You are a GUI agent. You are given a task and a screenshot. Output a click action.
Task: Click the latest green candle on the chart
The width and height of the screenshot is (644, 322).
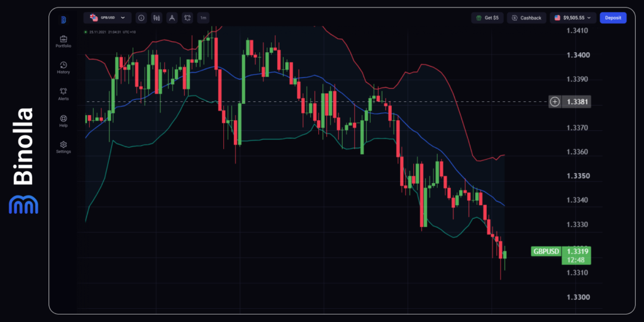click(505, 255)
